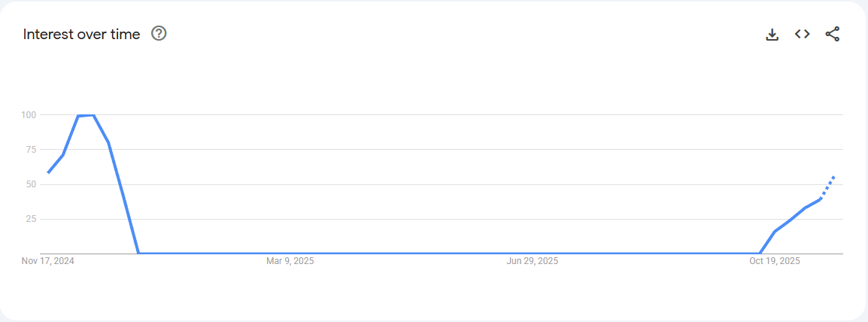Click the flat zero line above Mar 9, 2025

(x=290, y=253)
